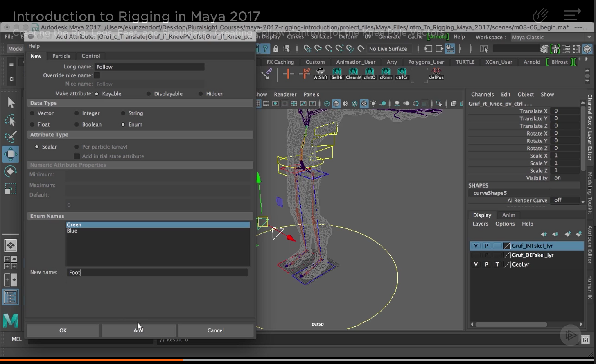Screen dimensions: 596x364
Task: Open the Animation_User shelf tab
Action: coord(356,62)
